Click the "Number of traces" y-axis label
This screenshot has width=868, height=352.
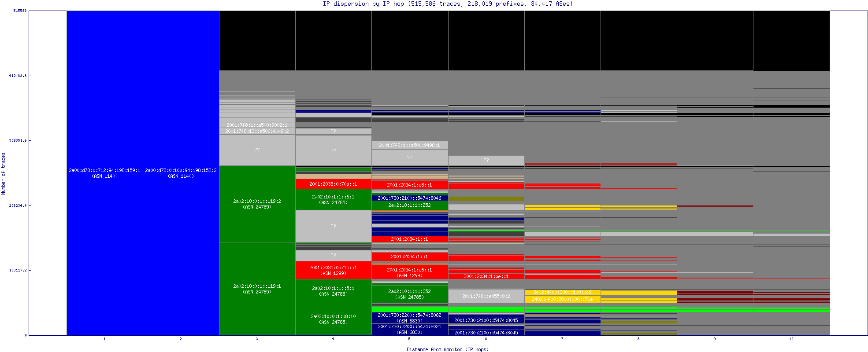click(3, 173)
